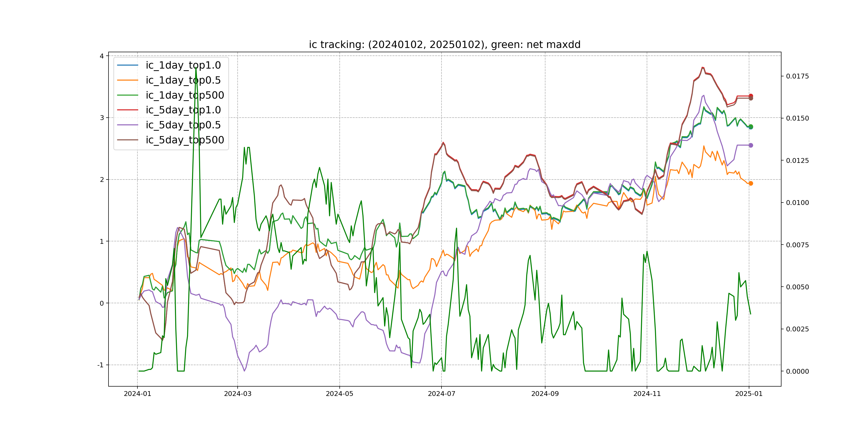The image size is (868, 434).
Task: Click the left axis tick label 4
Action: [x=102, y=56]
